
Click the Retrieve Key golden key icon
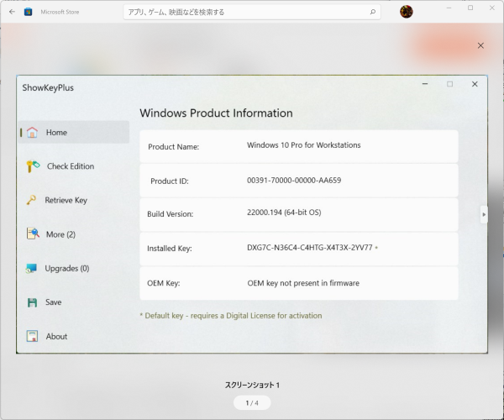tap(31, 200)
